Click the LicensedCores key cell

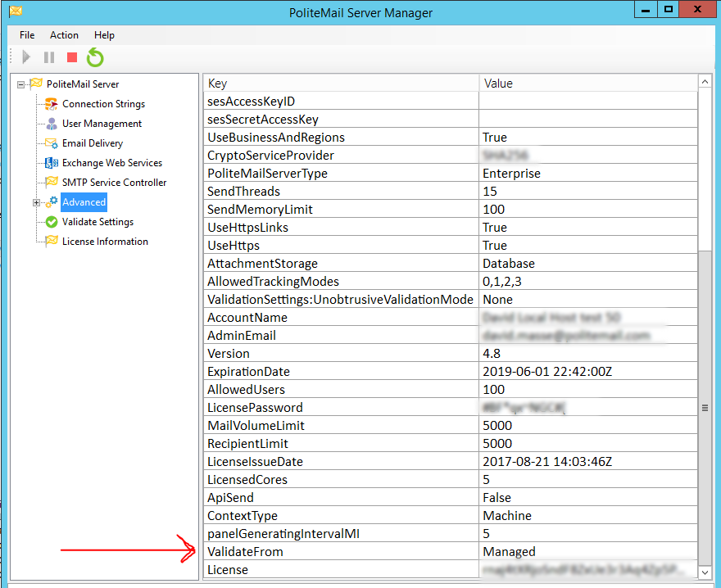pyautogui.click(x=341, y=480)
